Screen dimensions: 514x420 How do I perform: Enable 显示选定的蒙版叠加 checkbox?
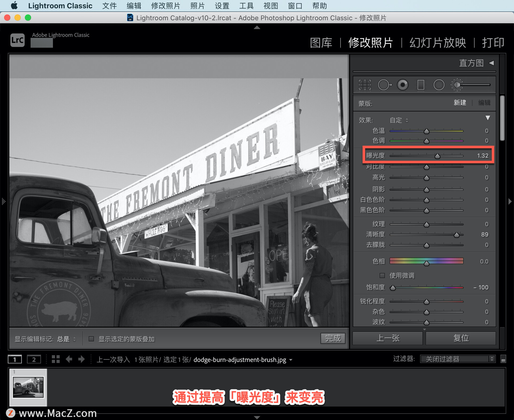coord(91,339)
